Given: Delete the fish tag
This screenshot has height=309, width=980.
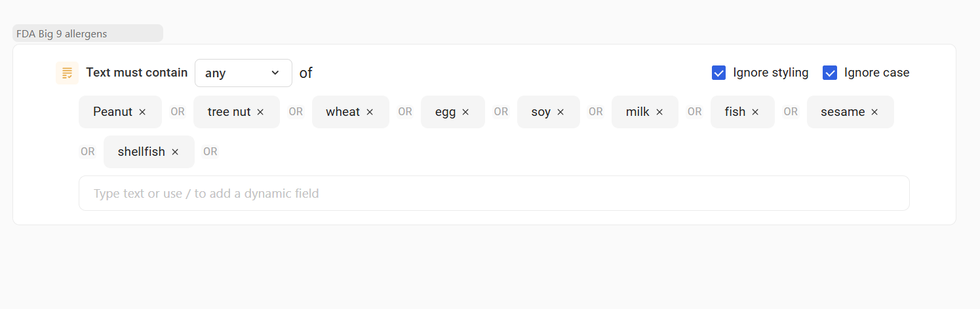Looking at the screenshot, I should coord(755,112).
